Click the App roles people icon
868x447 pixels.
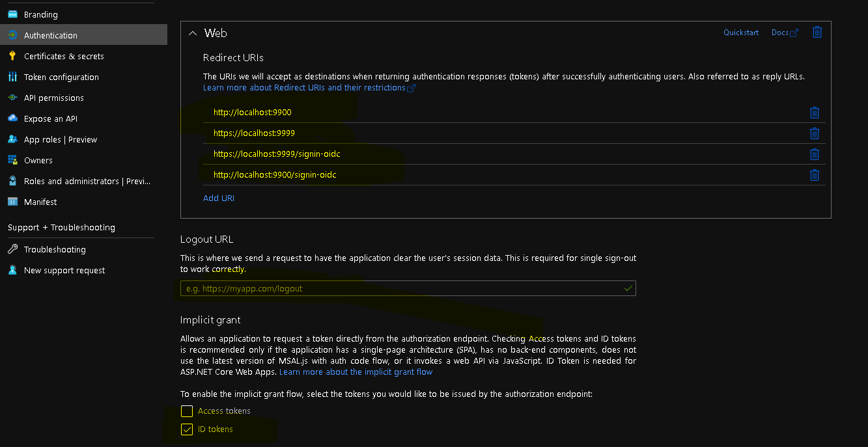(x=12, y=139)
